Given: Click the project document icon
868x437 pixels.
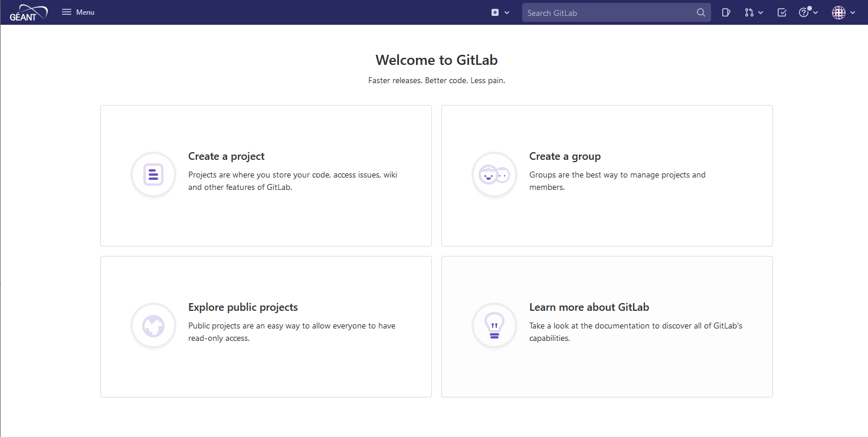Looking at the screenshot, I should click(x=153, y=175).
